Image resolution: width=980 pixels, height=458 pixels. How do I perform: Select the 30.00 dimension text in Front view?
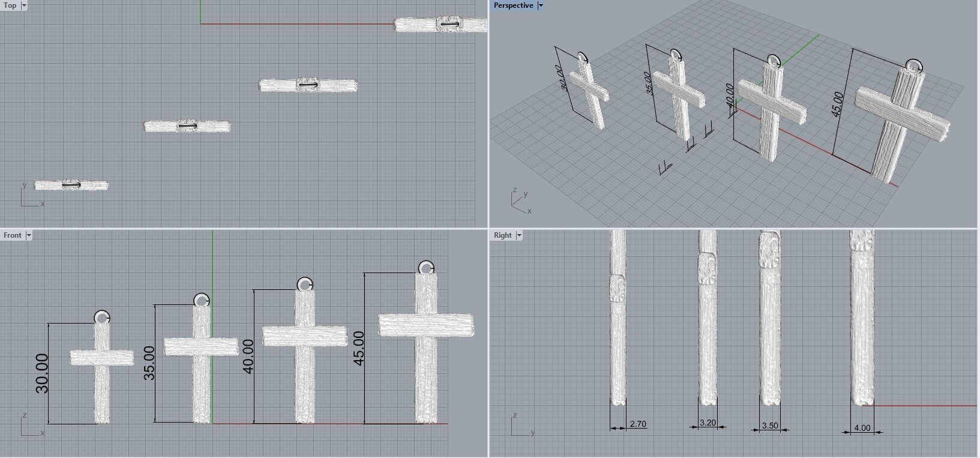(x=42, y=373)
